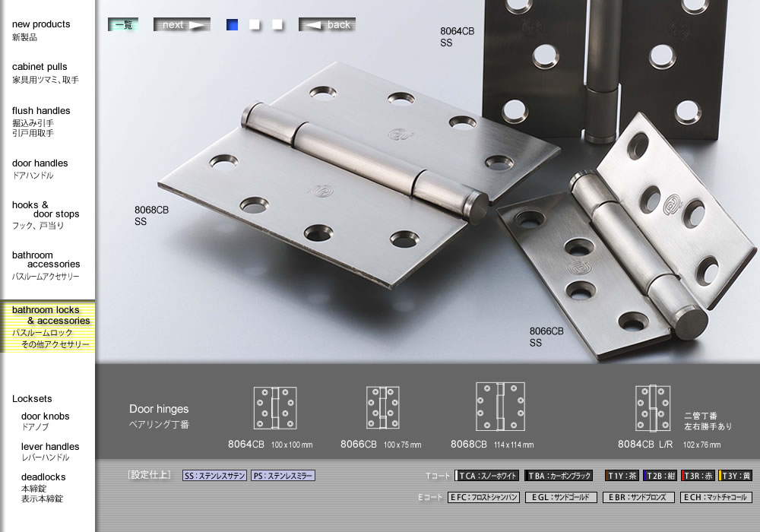Viewport: 760px width, 532px height.
Task: Click the 8066CB hinge diagram icon
Action: (x=382, y=408)
